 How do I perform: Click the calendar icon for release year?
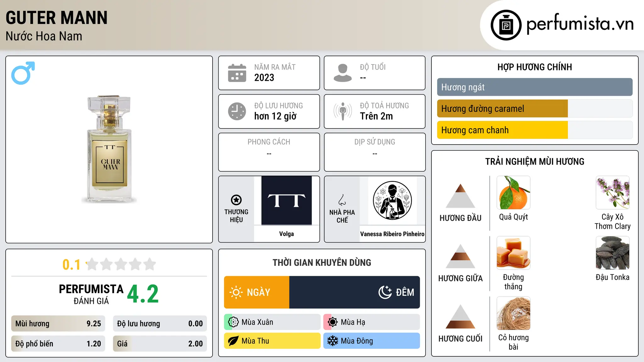pyautogui.click(x=237, y=73)
